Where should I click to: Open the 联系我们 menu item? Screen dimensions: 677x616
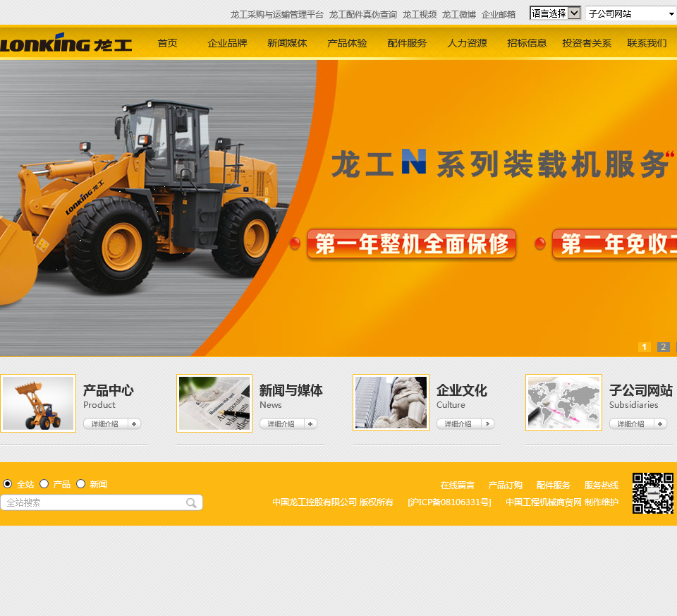tap(647, 43)
